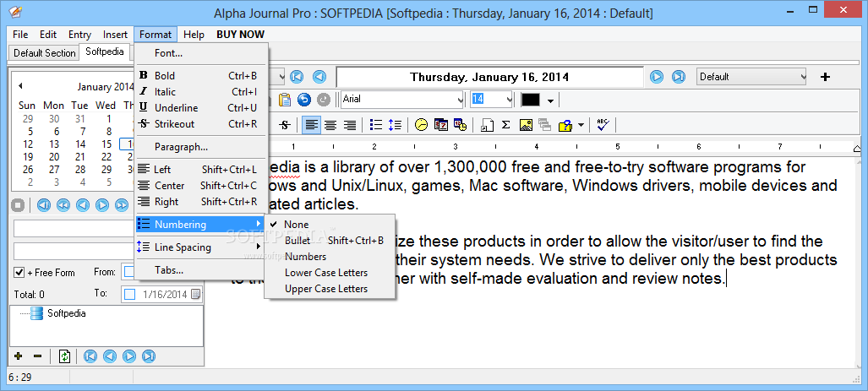Insert picture with the image icon
Viewport: 868px width, 391px height.
click(526, 125)
